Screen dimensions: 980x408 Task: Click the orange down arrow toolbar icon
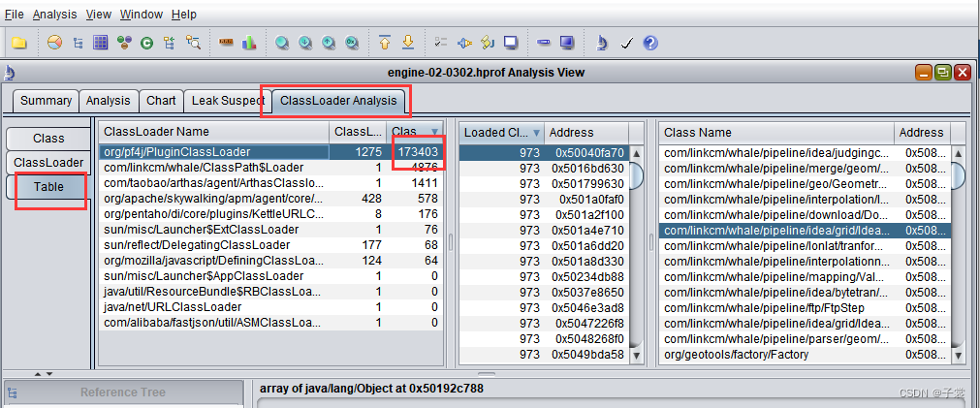407,43
